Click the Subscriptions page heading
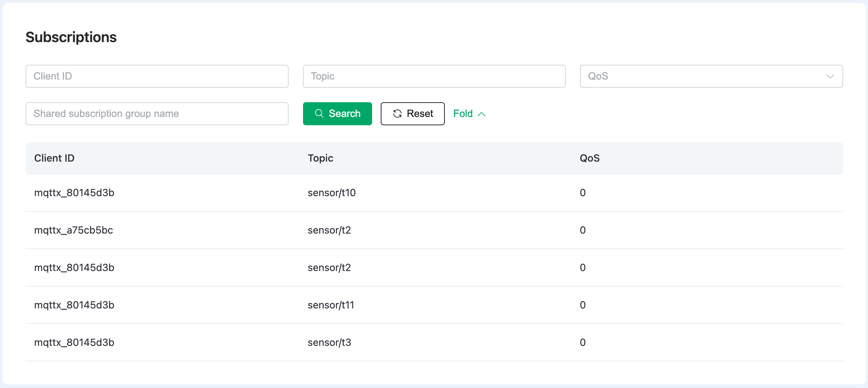Image resolution: width=868 pixels, height=388 pixels. [x=71, y=37]
